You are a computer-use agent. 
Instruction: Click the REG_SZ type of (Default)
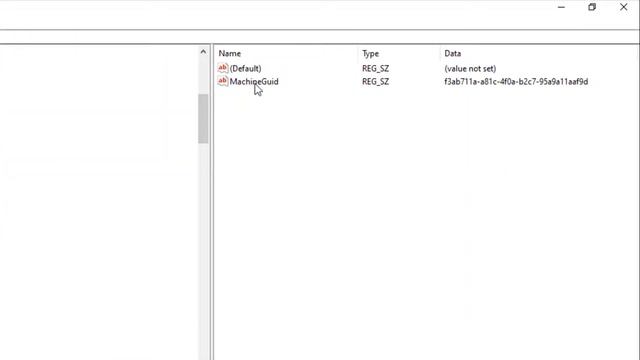tap(376, 69)
